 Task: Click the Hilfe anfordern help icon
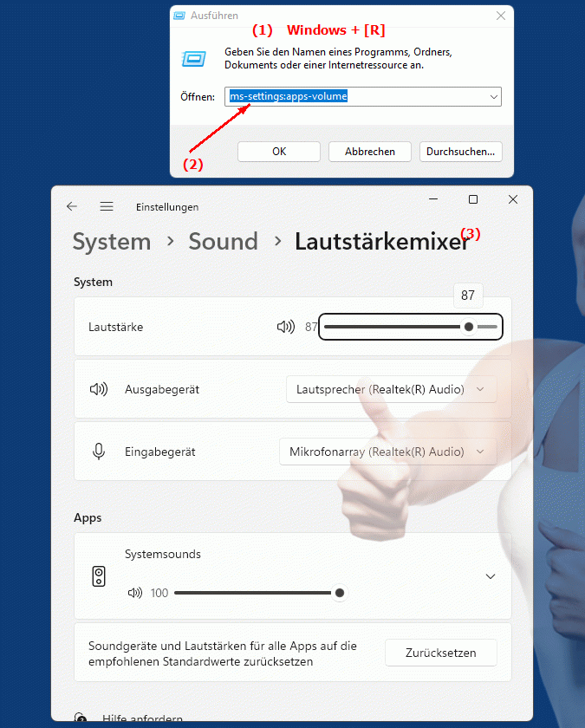81,718
